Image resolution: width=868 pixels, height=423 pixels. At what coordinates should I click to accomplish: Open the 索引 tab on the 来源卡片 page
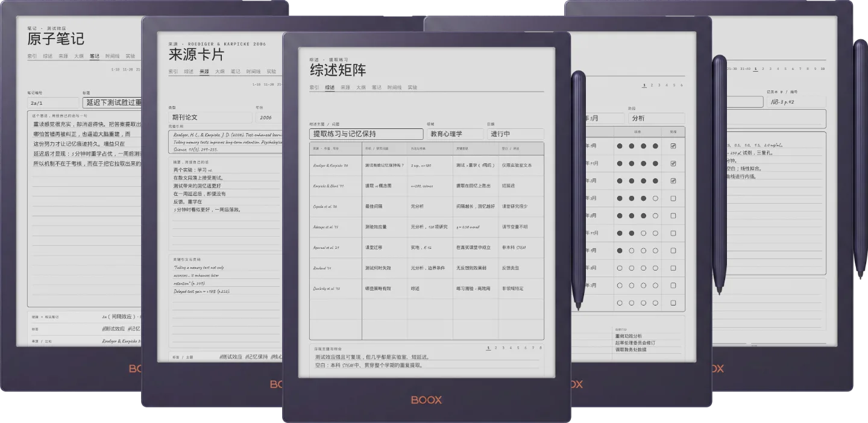(x=173, y=72)
